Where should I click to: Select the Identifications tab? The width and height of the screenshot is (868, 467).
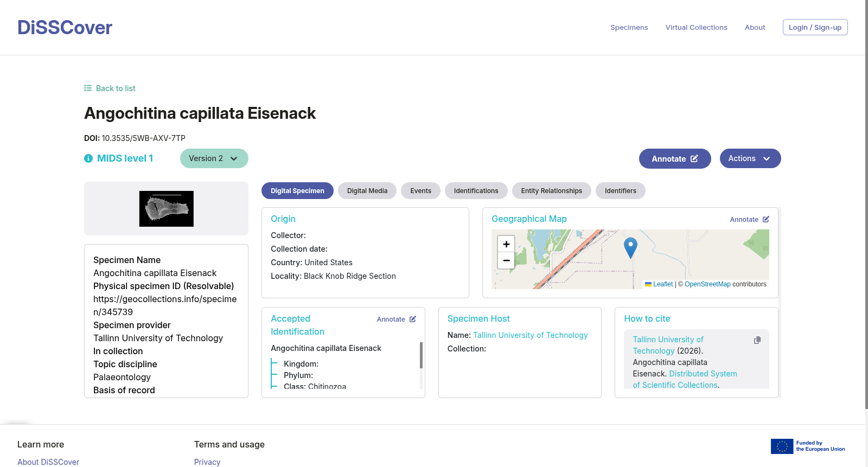(x=476, y=191)
